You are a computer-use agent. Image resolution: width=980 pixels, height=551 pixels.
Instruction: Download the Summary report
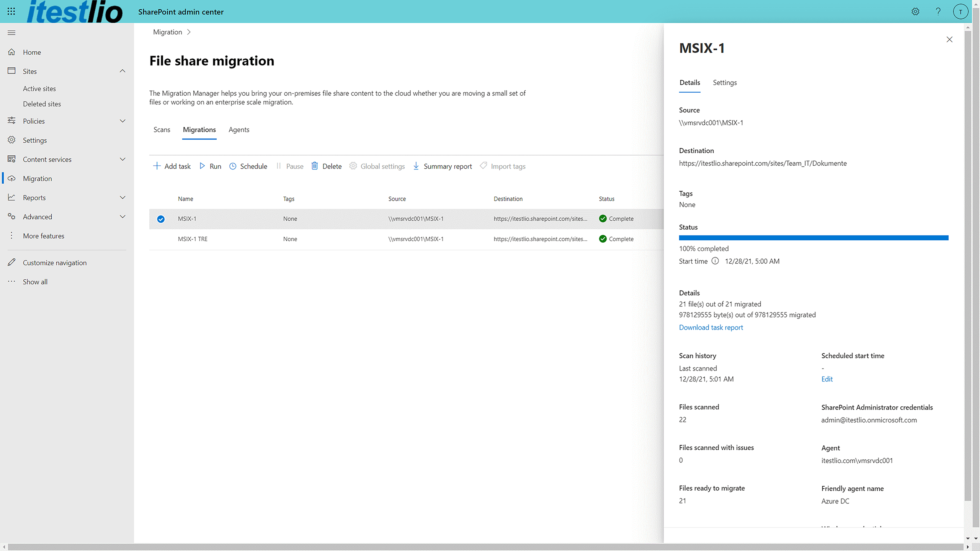(443, 166)
